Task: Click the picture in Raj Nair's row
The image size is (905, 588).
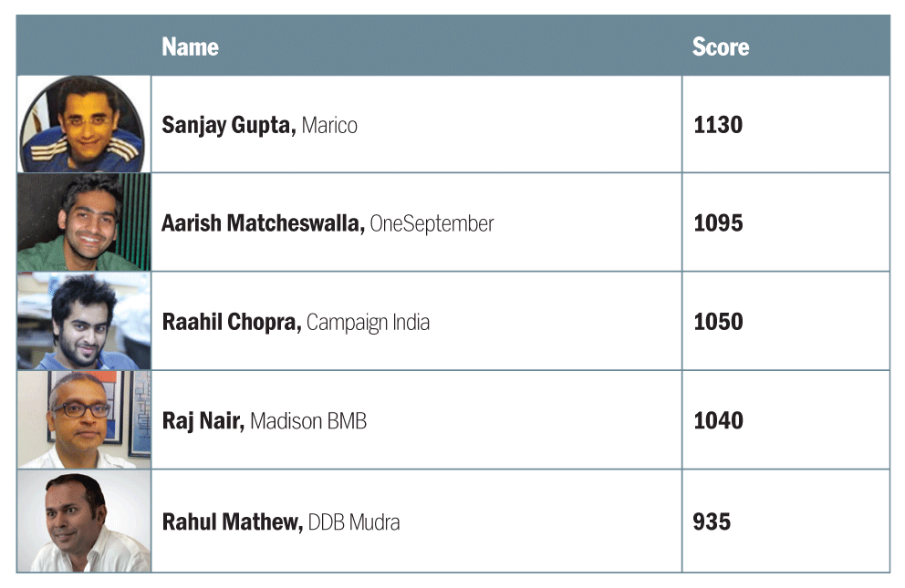Action: point(83,419)
